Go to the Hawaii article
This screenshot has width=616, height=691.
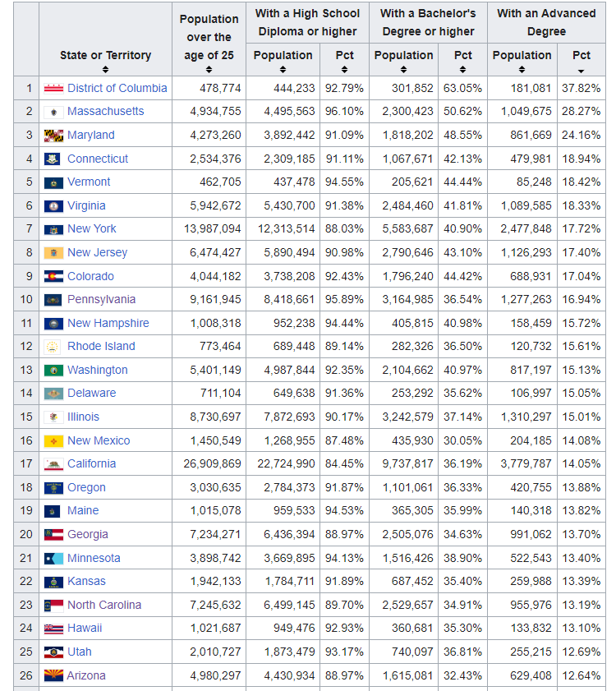(x=85, y=628)
